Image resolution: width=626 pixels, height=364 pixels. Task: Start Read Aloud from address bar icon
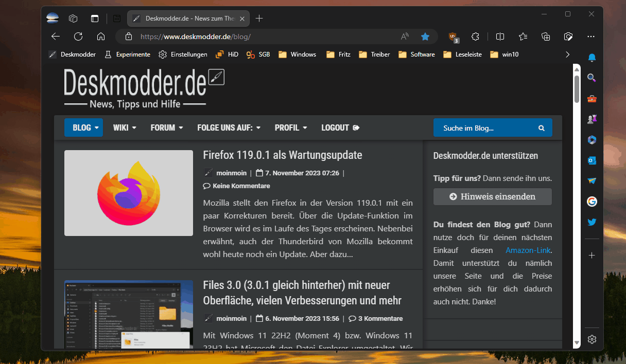405,37
